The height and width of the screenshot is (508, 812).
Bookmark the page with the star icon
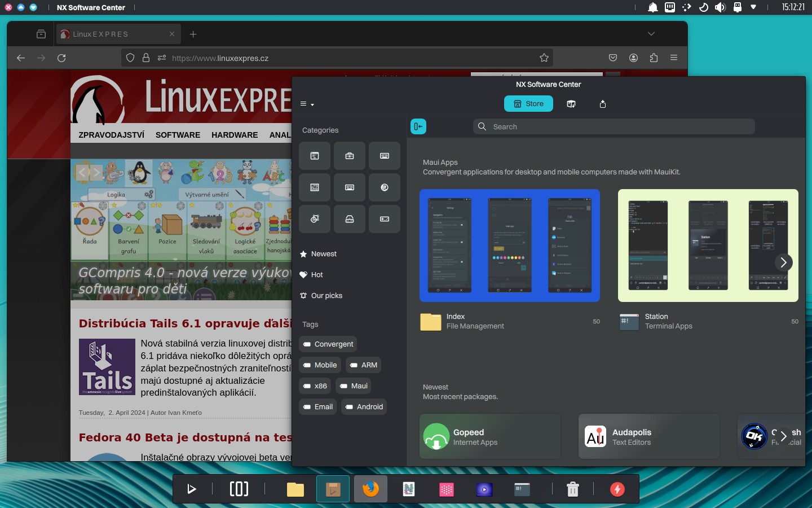pos(544,58)
